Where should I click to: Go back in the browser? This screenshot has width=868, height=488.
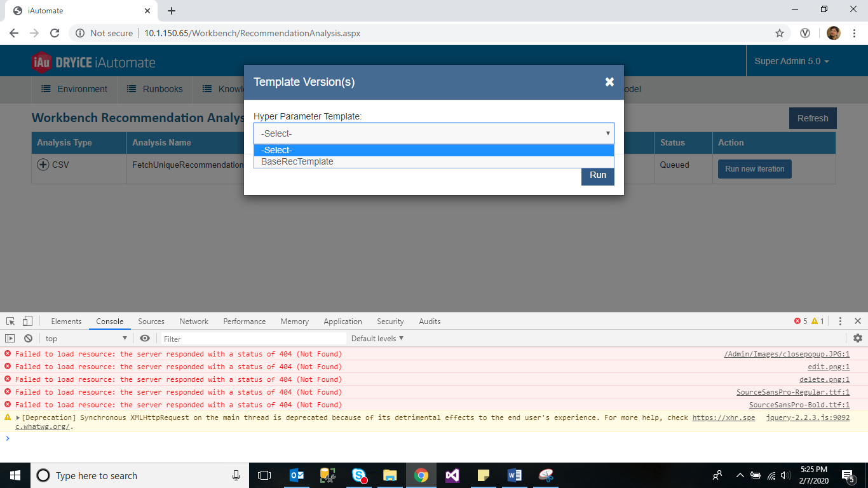pos(14,33)
